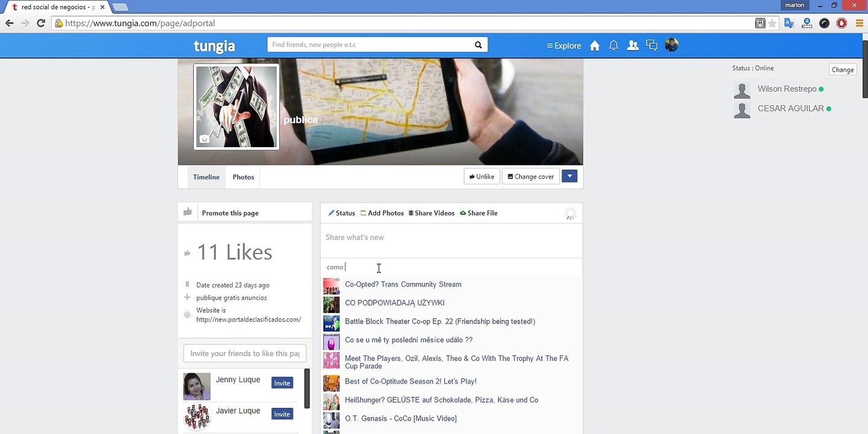Click the search magnifier icon
Image resolution: width=868 pixels, height=434 pixels.
pyautogui.click(x=478, y=45)
